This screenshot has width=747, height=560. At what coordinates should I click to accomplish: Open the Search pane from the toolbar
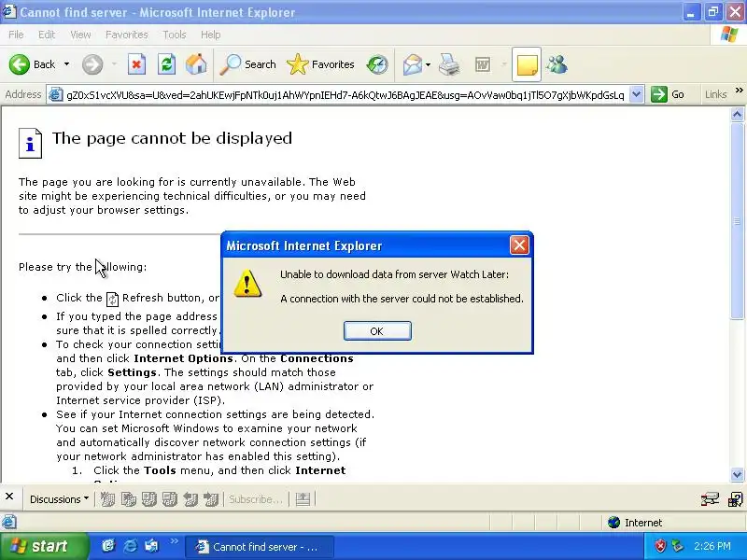click(248, 64)
